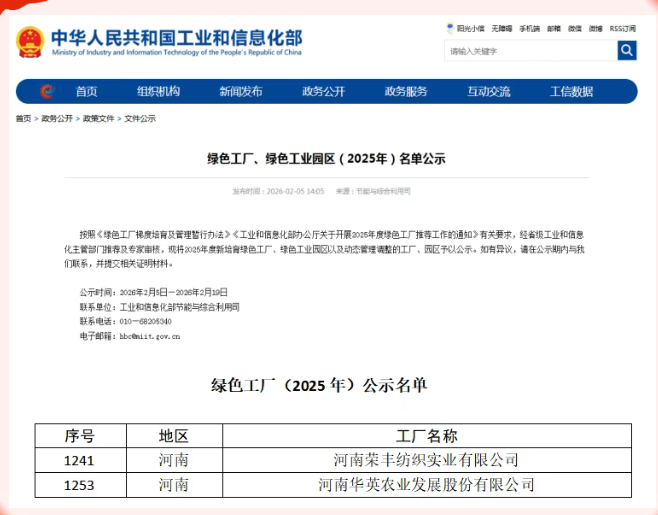Open the 手机端 mobile version link
The image size is (658, 515).
(529, 29)
